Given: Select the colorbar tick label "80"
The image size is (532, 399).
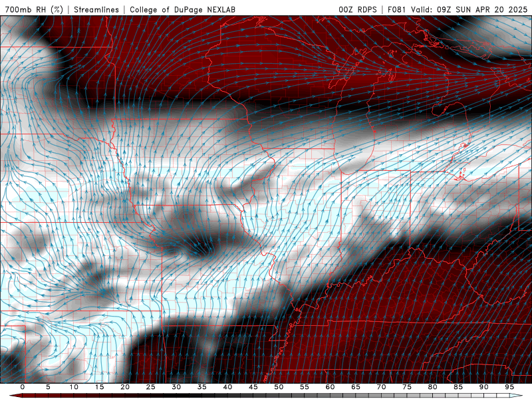Looking at the screenshot, I should (x=432, y=387).
